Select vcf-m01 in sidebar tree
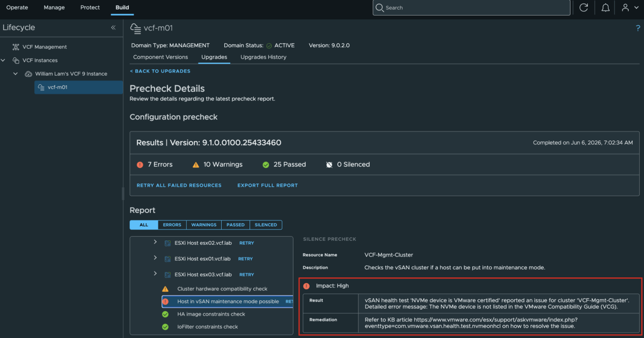The width and height of the screenshot is (644, 338). [78, 87]
